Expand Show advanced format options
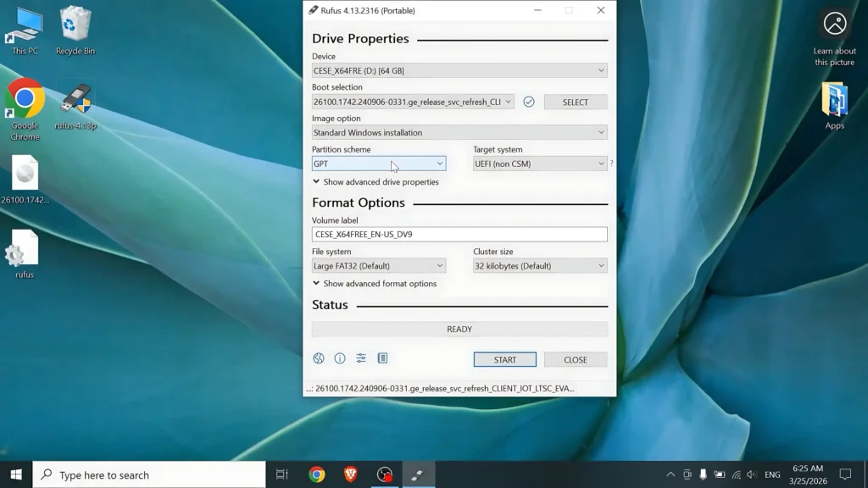Viewport: 868px width, 488px height. point(374,284)
